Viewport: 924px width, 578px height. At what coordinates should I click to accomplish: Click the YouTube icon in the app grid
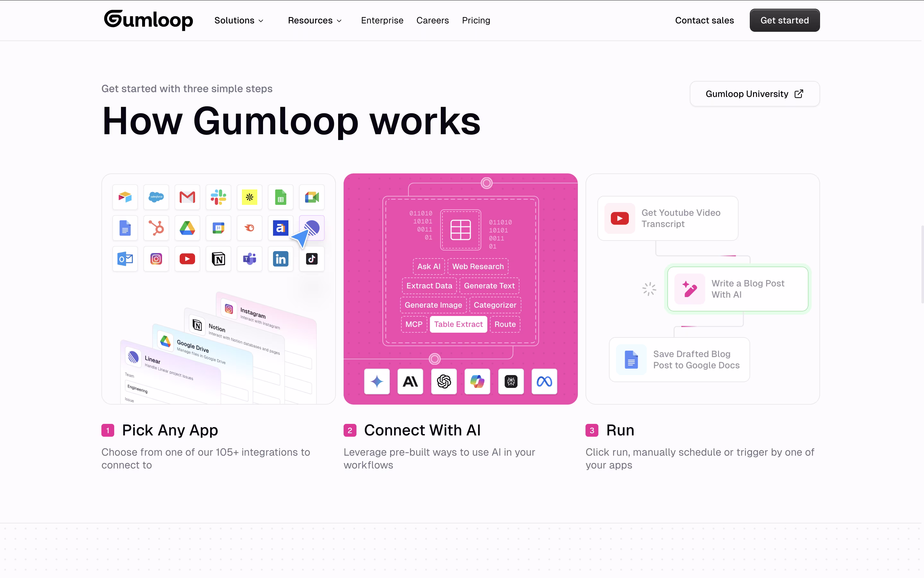(x=187, y=259)
